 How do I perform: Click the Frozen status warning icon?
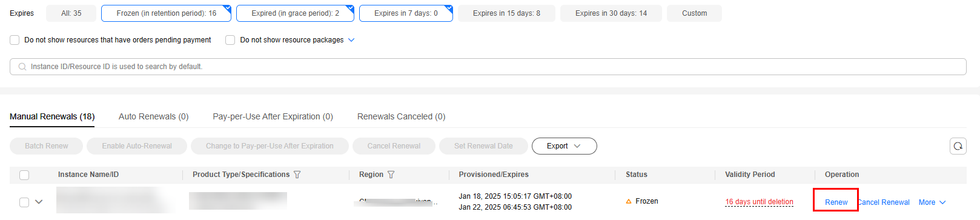click(629, 201)
